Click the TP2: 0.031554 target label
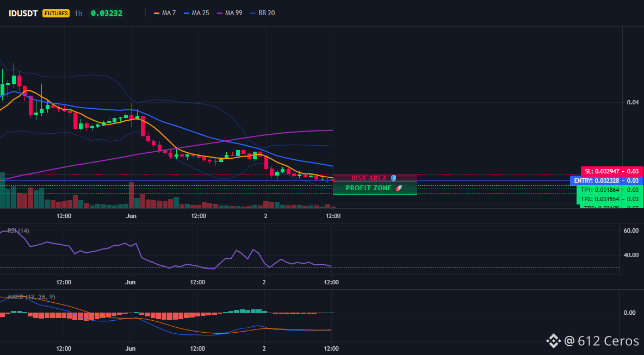This screenshot has width=644, height=355. 600,199
